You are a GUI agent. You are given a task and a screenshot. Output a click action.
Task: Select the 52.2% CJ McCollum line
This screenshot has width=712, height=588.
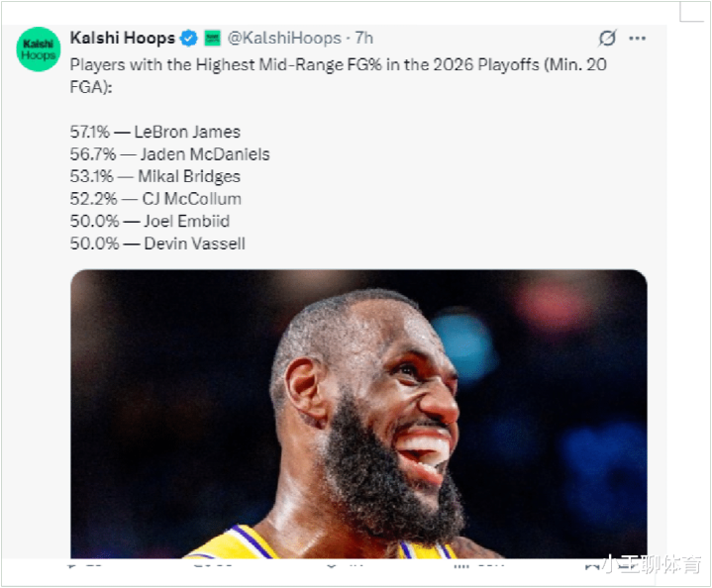155,199
